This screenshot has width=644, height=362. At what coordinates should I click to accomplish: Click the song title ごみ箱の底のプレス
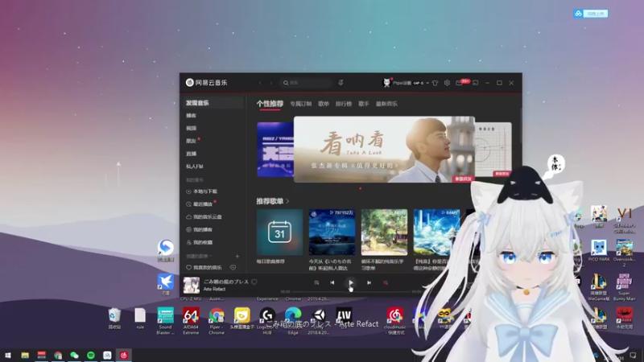pos(226,282)
